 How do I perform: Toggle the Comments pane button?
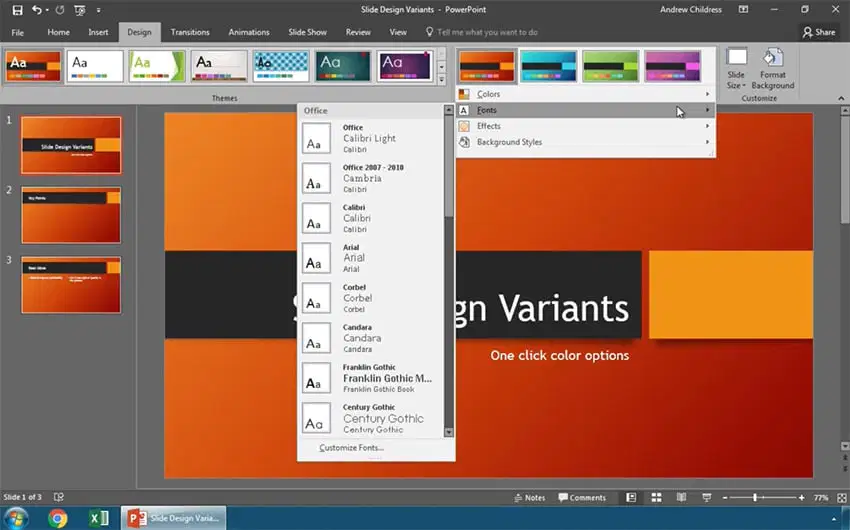[582, 497]
